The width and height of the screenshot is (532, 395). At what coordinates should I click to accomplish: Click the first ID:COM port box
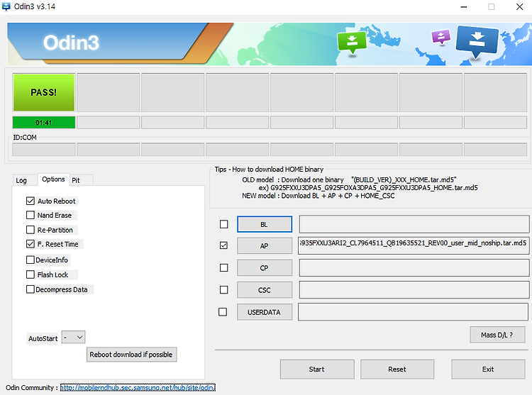point(44,150)
